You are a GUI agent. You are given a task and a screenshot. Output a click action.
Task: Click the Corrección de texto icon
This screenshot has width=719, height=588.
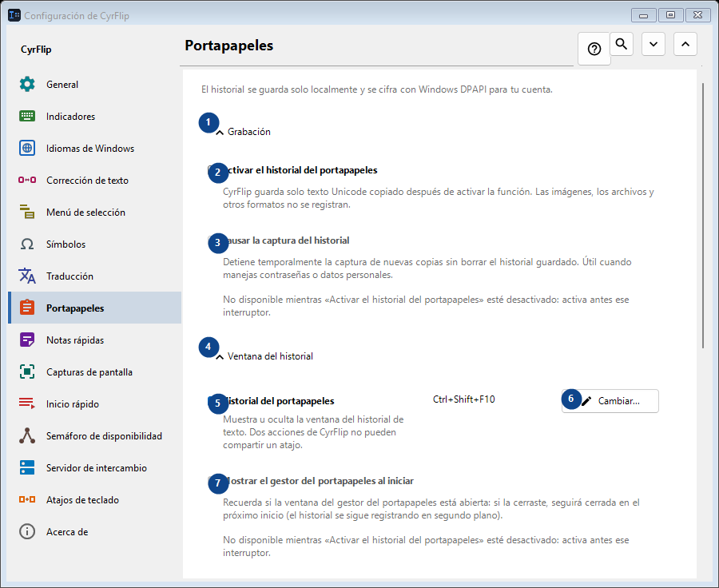(27, 181)
